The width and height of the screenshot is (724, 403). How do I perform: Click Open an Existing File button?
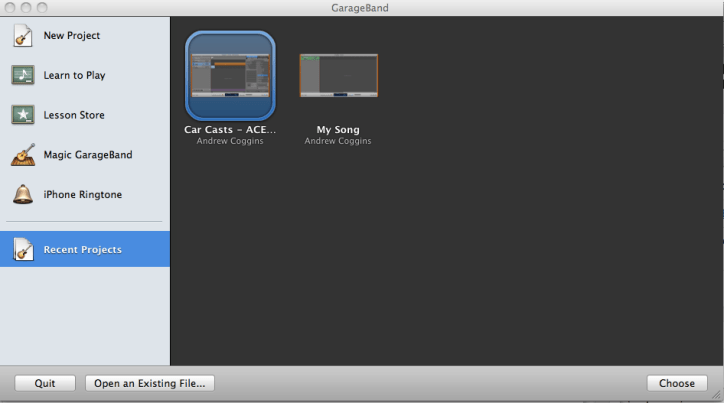[150, 383]
